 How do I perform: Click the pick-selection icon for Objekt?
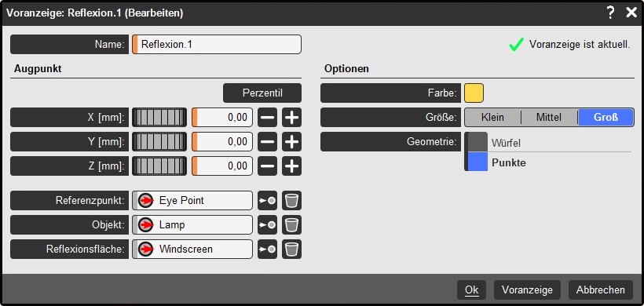click(x=267, y=224)
